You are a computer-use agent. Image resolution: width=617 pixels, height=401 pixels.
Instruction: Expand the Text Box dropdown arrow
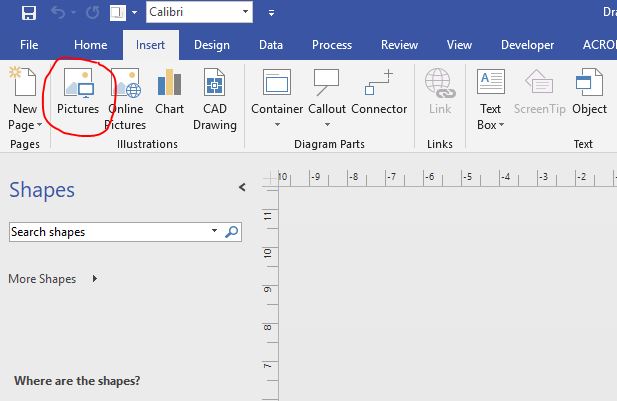(501, 125)
